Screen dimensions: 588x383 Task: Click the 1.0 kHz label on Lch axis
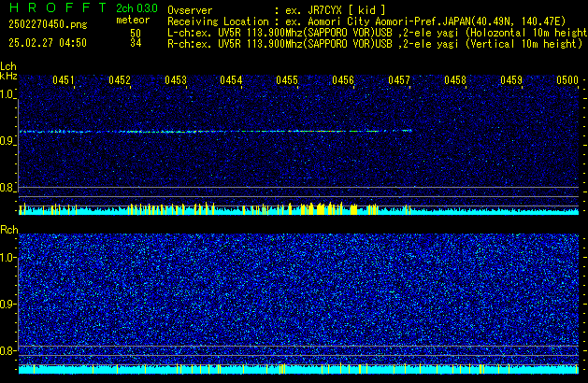click(7, 94)
